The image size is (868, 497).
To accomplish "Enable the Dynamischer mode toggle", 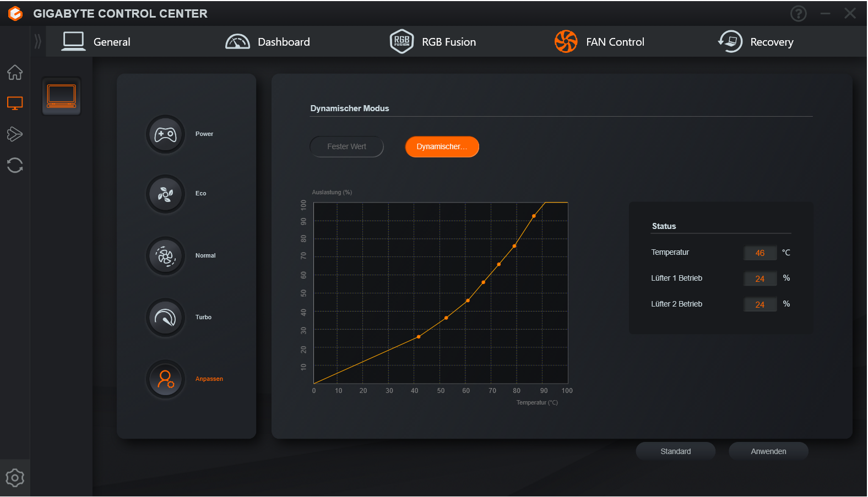I will coord(442,147).
